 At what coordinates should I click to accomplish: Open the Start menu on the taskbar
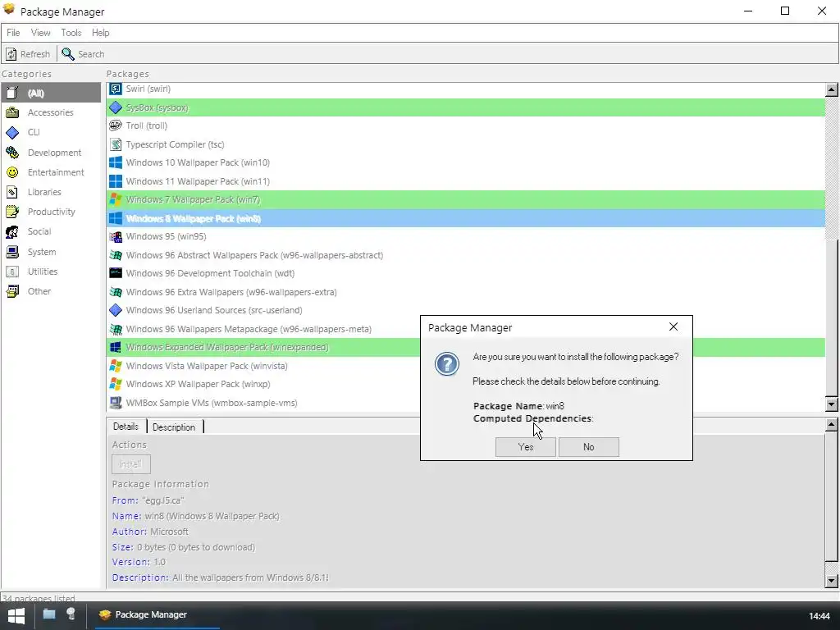coord(16,615)
